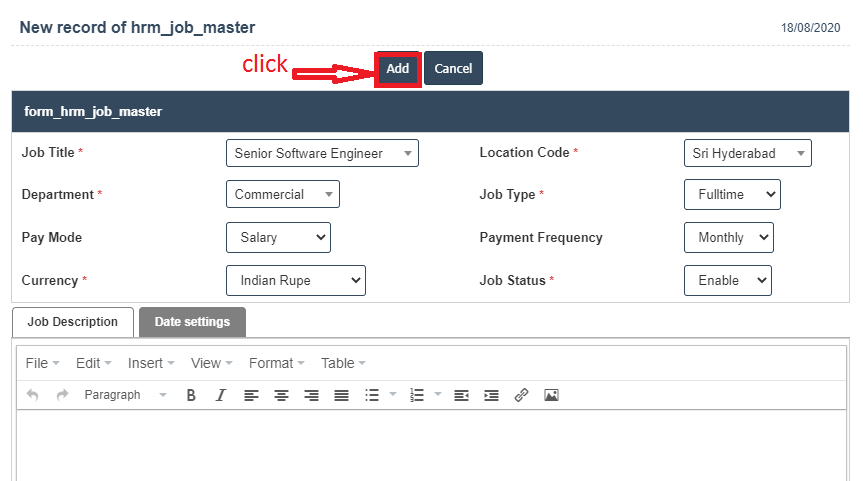The image size is (863, 481).
Task: Switch to the Date settings tab
Action: 192,322
